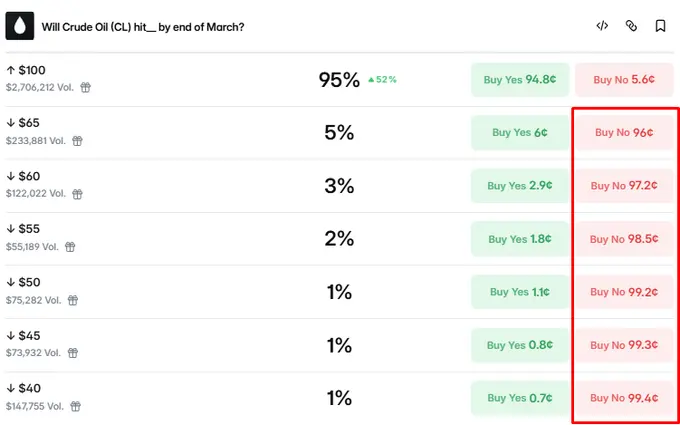Click gift icon beside $122,022 Vol.
Screen dimensions: 680x425
tap(76, 194)
